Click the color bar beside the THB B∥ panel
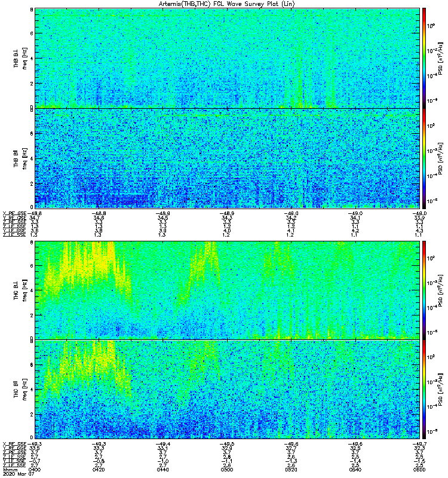 pyautogui.click(x=424, y=158)
